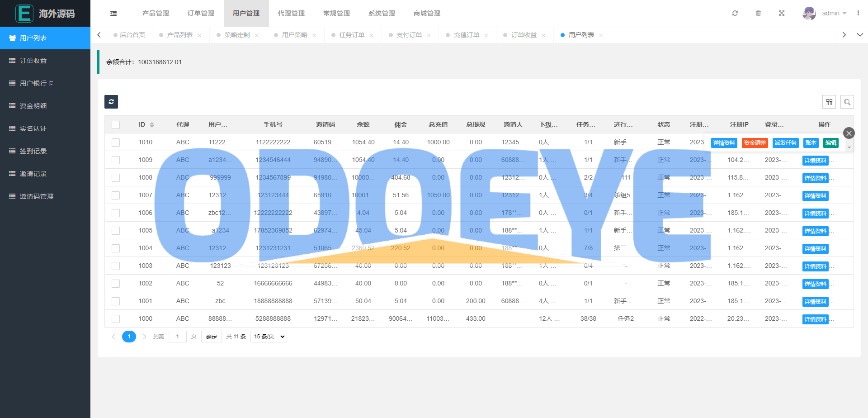Expand tab options chevron dropdown
This screenshot has height=418, width=868.
pyautogui.click(x=860, y=35)
